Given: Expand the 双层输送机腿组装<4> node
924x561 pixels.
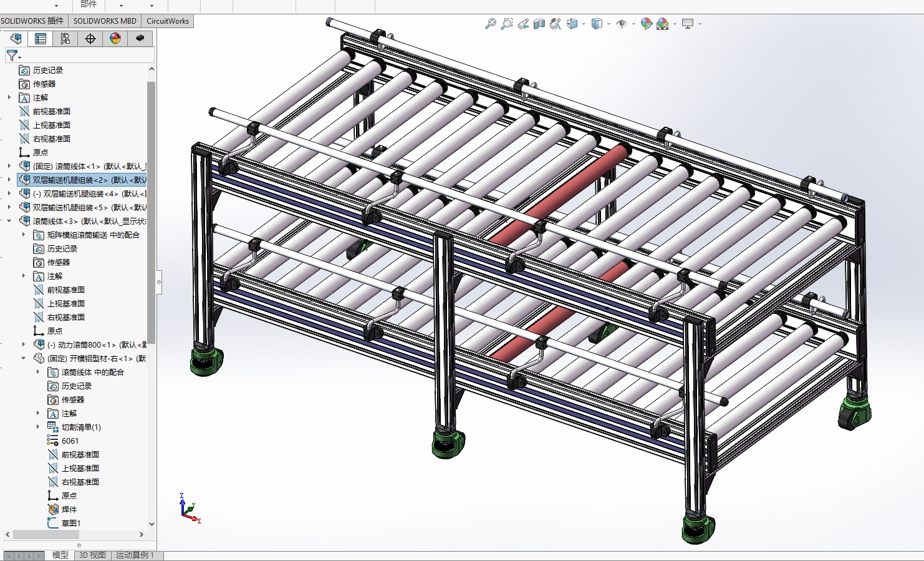Looking at the screenshot, I should click(9, 193).
